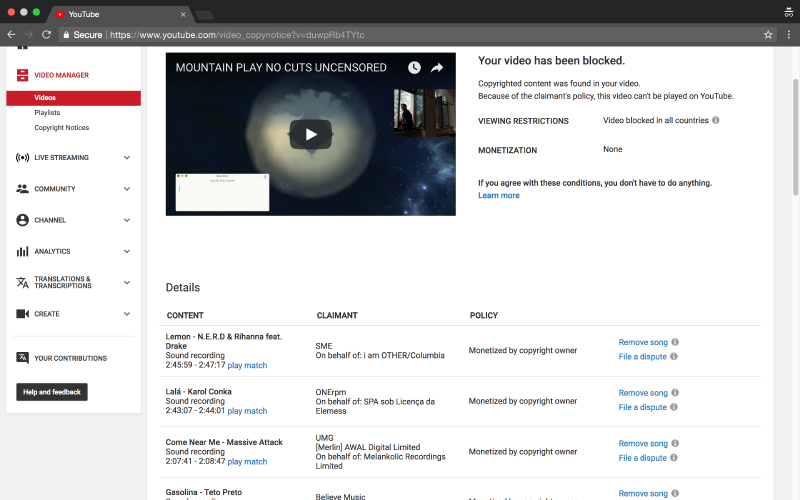Click the Your Contributions icon
Screen dimensions: 800x500
pos(22,358)
